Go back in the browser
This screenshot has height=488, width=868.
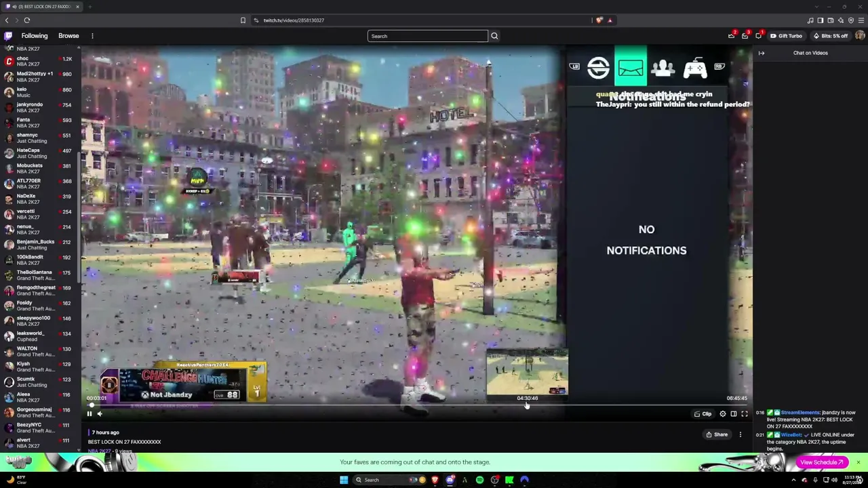click(7, 20)
